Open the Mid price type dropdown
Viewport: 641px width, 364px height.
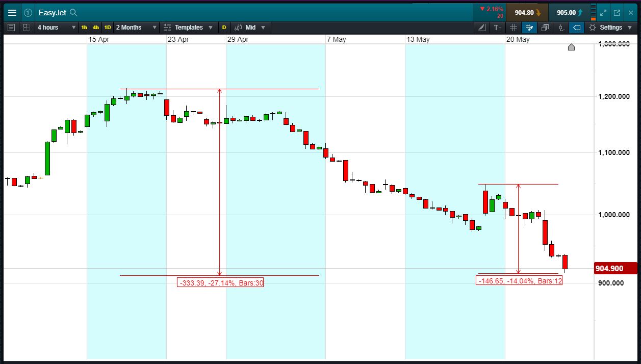(x=251, y=28)
